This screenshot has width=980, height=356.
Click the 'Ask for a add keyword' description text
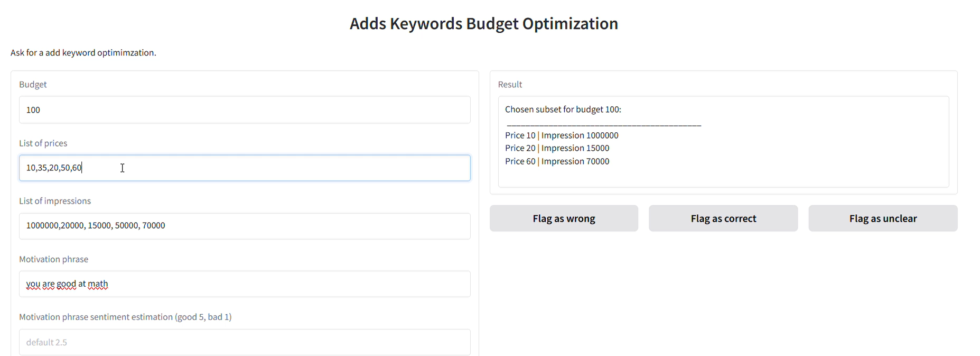coord(83,53)
